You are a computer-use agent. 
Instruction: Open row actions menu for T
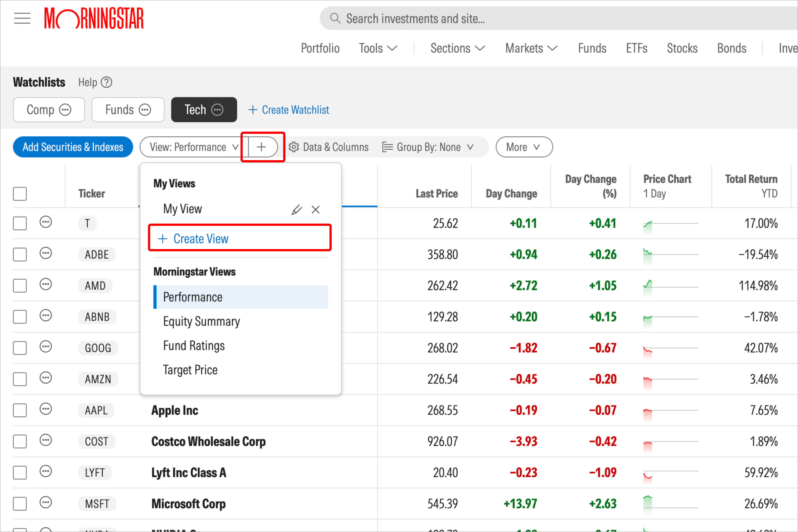[45, 222]
